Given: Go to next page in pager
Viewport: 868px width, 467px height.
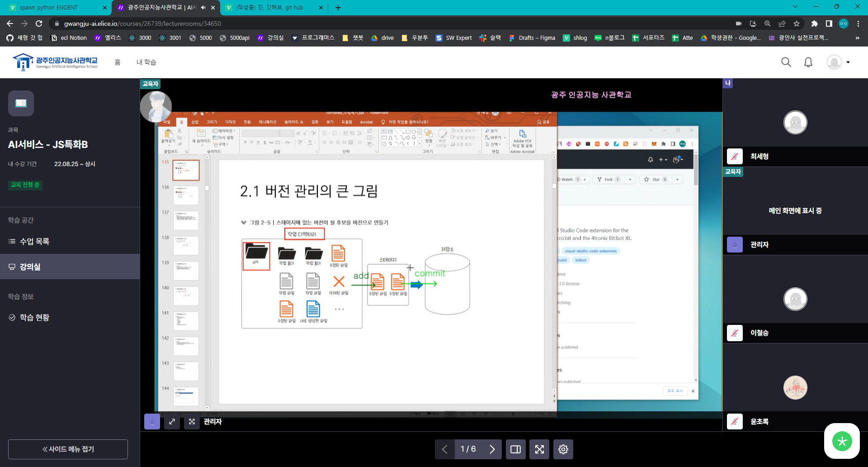Looking at the screenshot, I should [492, 449].
